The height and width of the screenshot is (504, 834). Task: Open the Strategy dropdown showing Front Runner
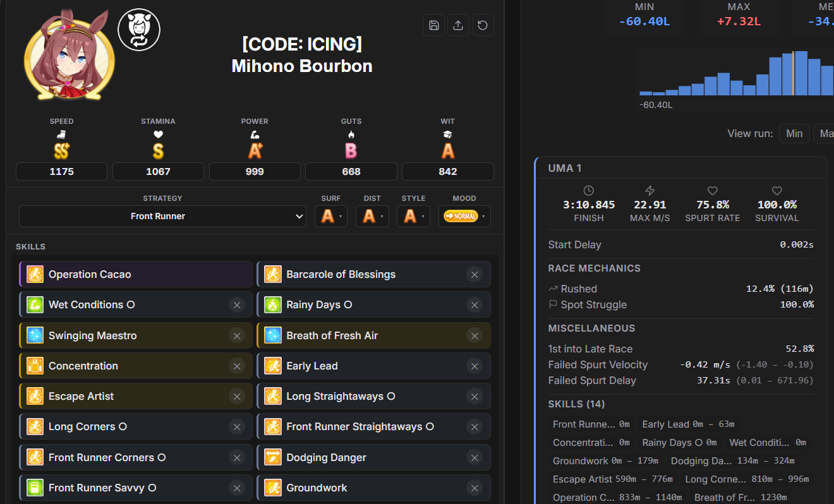pyautogui.click(x=163, y=216)
